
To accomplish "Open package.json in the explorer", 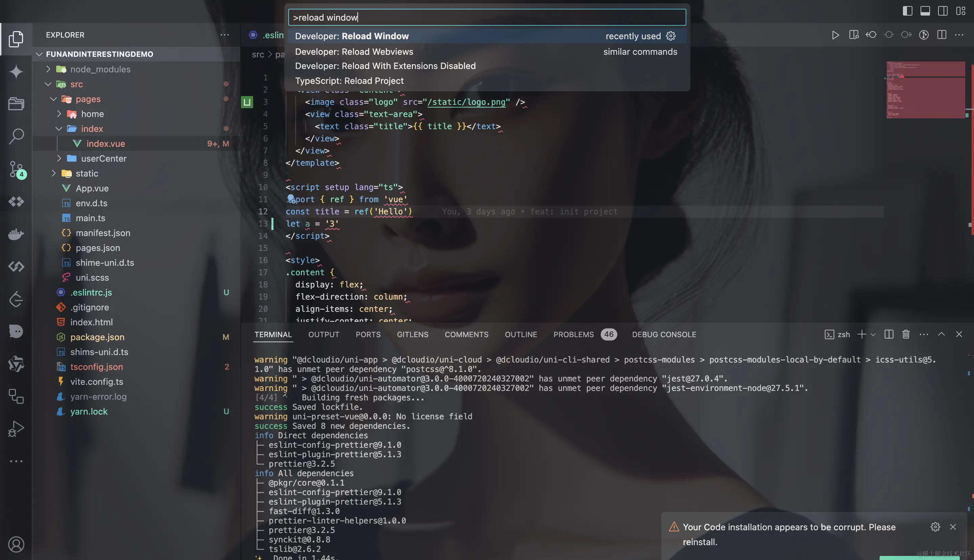I will (x=97, y=337).
